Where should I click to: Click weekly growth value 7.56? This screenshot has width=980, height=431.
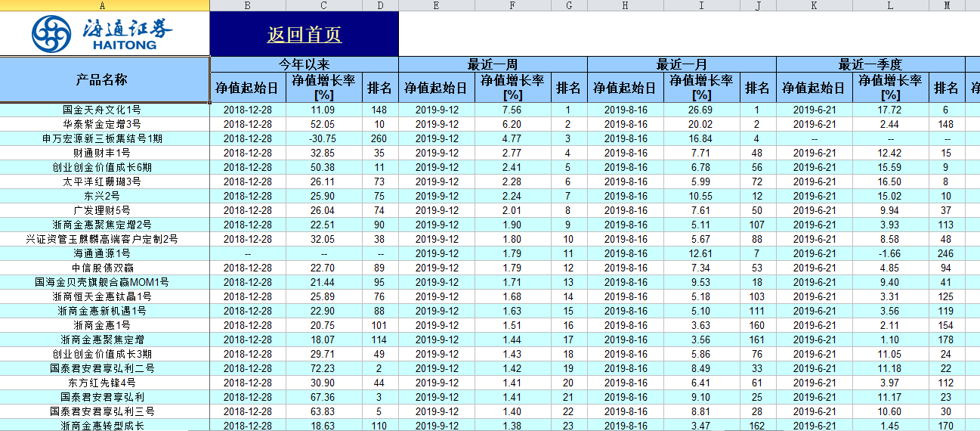513,110
